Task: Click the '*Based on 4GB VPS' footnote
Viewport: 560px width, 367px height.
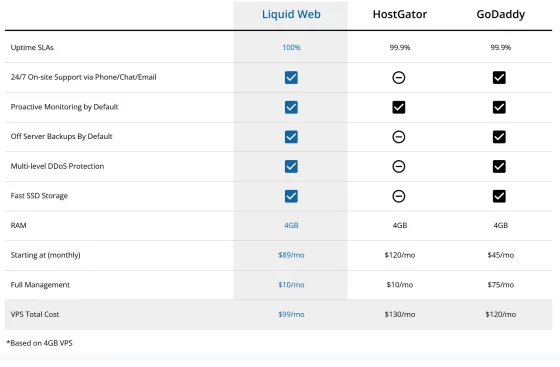Action: 40,343
